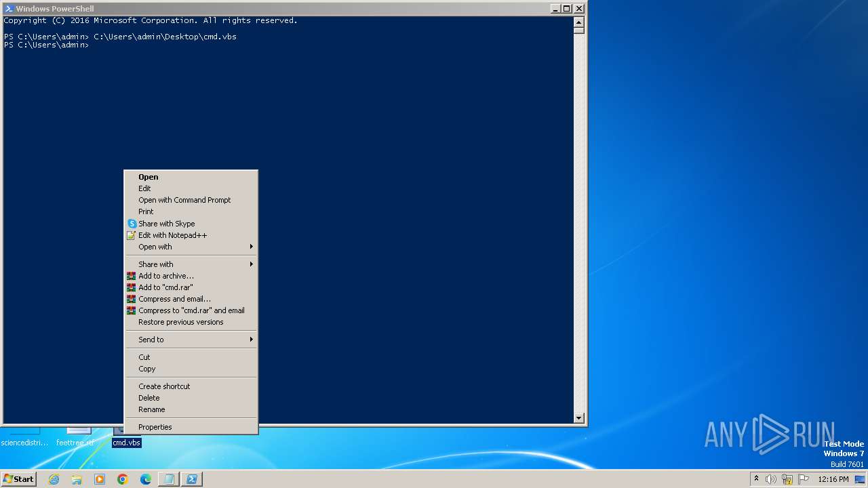Image resolution: width=868 pixels, height=488 pixels.
Task: Choose Delete from the context menu
Action: (x=191, y=398)
